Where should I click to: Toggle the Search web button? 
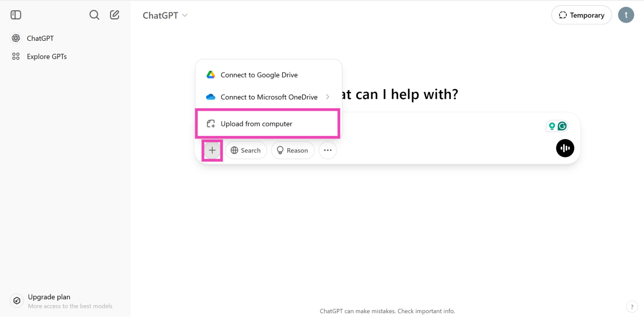pyautogui.click(x=246, y=150)
